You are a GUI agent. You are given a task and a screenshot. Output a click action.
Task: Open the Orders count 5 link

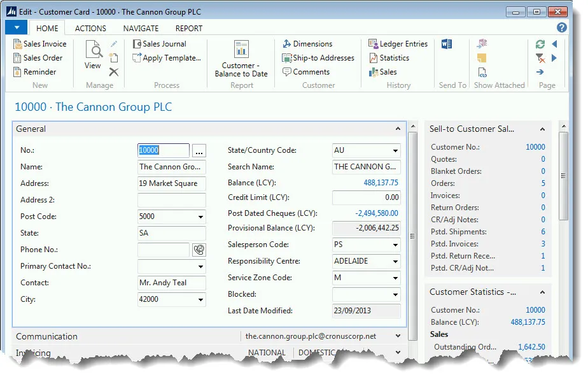click(543, 183)
